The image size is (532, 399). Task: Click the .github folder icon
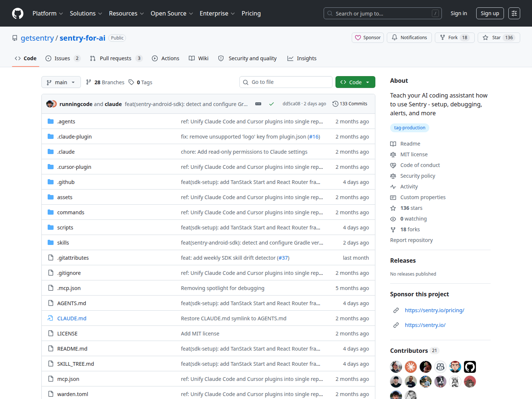pyautogui.click(x=51, y=182)
